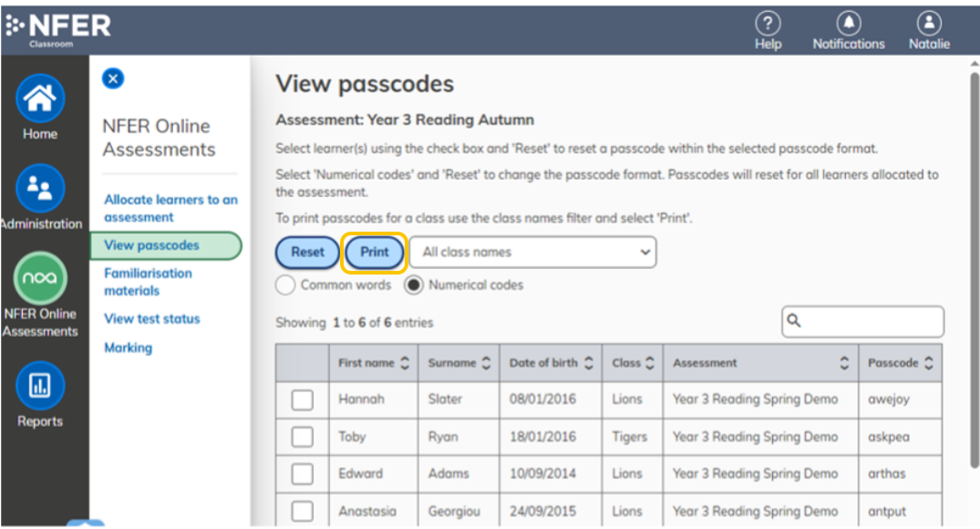
Task: Open Allocate learners to an assessment
Action: coord(170,208)
